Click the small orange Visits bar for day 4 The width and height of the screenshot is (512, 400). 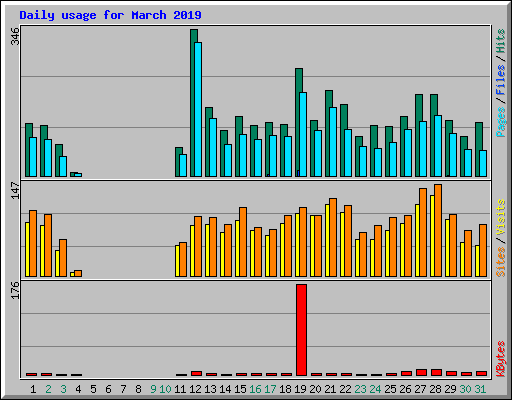pyautogui.click(x=78, y=273)
